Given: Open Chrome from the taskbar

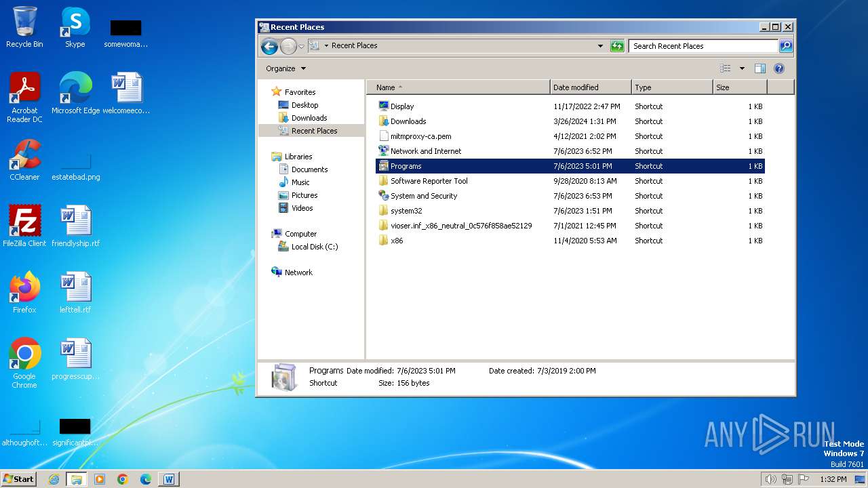Looking at the screenshot, I should (123, 479).
